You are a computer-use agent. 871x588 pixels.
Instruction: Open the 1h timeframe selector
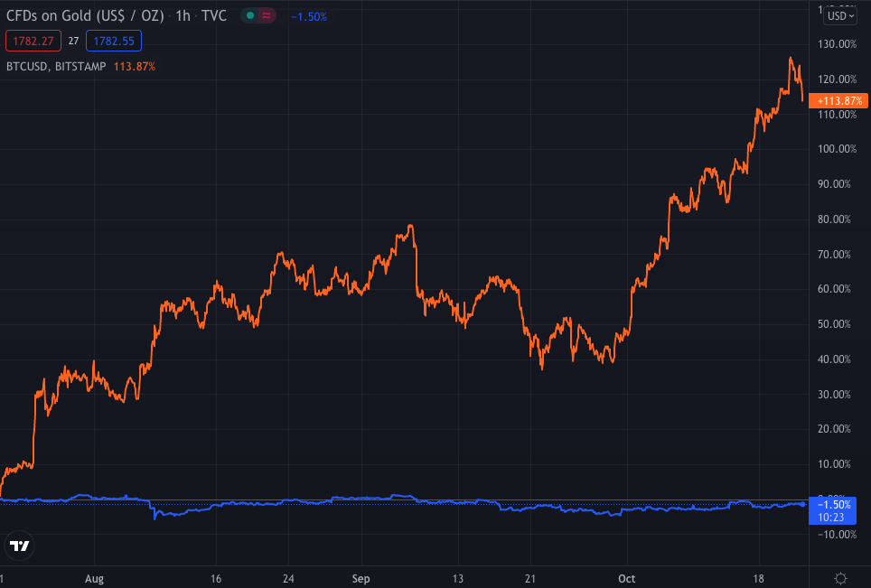[x=183, y=15]
